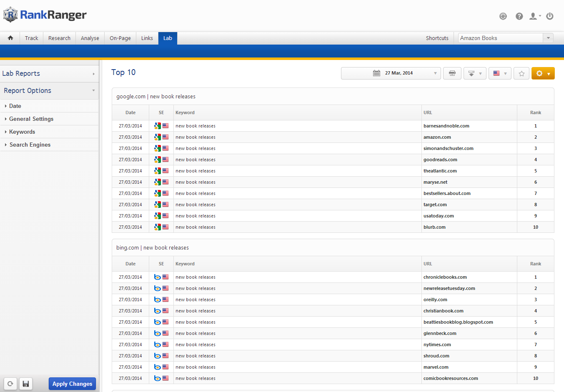The height and width of the screenshot is (392, 564).
Task: Print the Top 10 report
Action: point(452,73)
